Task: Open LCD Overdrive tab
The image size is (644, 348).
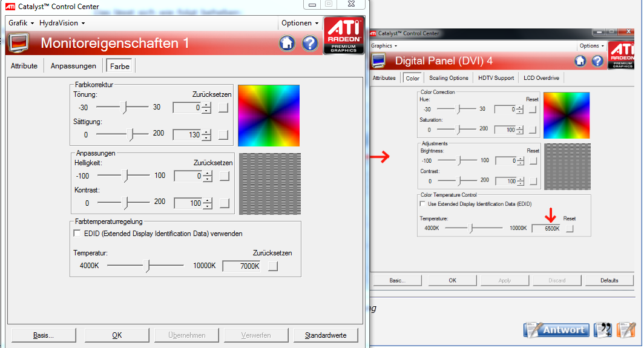Action: point(541,77)
